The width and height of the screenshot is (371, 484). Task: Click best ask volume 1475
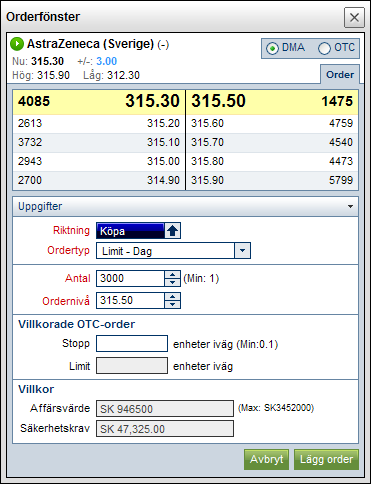(x=337, y=101)
